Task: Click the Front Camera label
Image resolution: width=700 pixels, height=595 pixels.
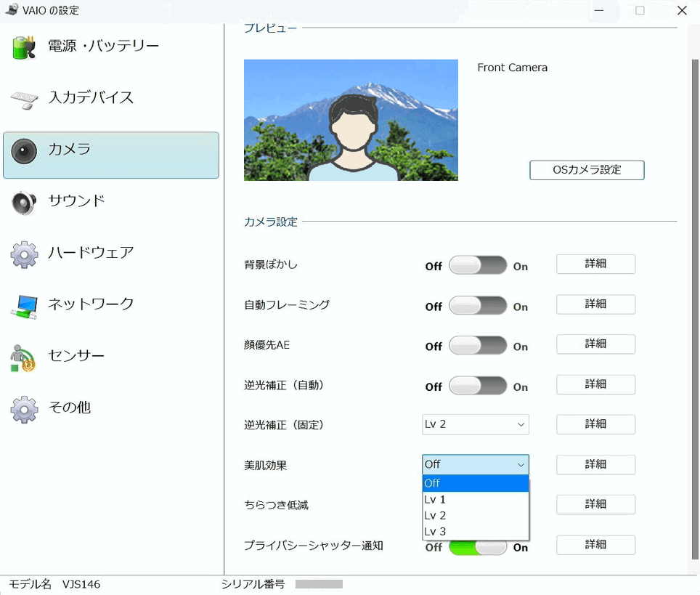Action: coord(512,68)
